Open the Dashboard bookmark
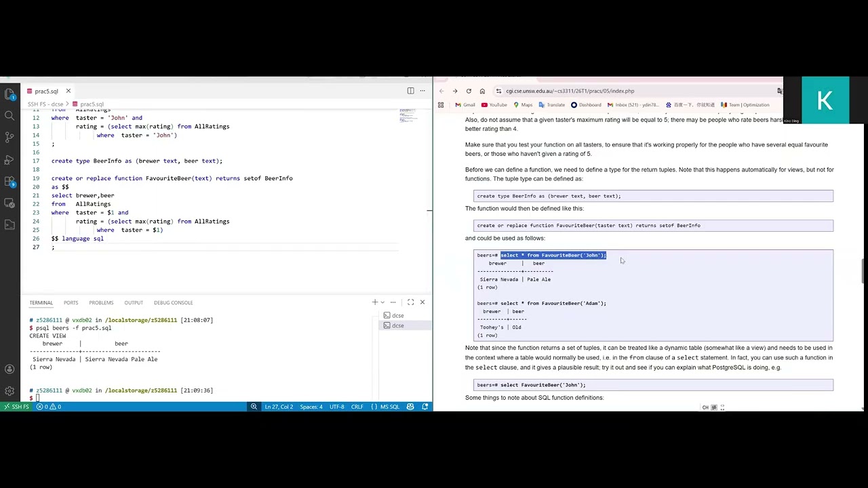 point(586,105)
